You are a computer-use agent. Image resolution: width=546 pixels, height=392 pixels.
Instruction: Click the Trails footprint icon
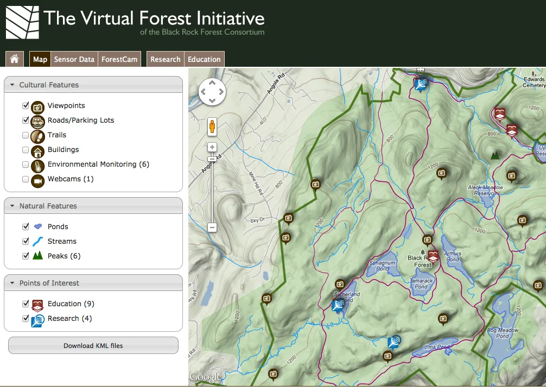click(x=37, y=137)
